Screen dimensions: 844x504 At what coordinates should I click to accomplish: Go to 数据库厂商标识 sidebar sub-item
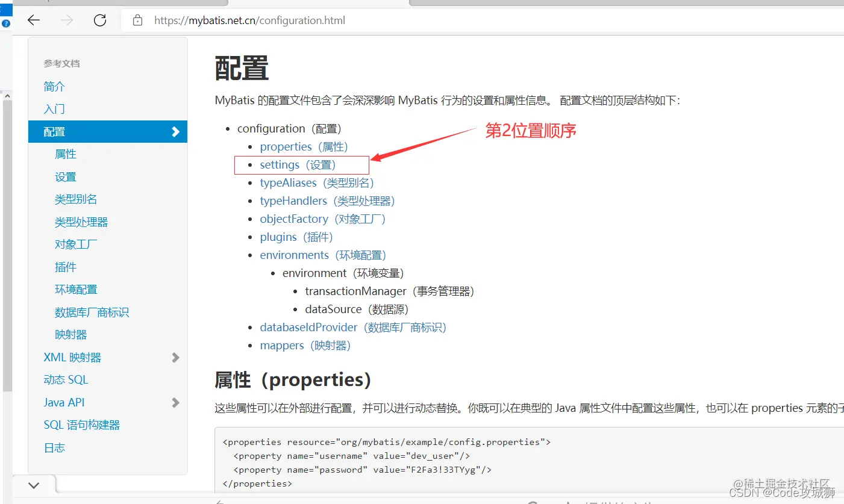coord(92,312)
